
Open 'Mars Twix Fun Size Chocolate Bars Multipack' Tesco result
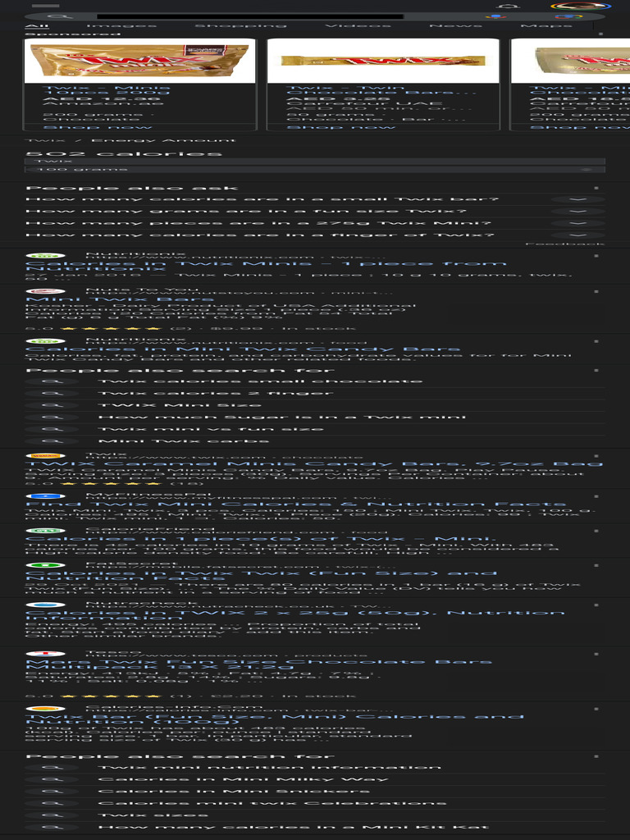258,664
